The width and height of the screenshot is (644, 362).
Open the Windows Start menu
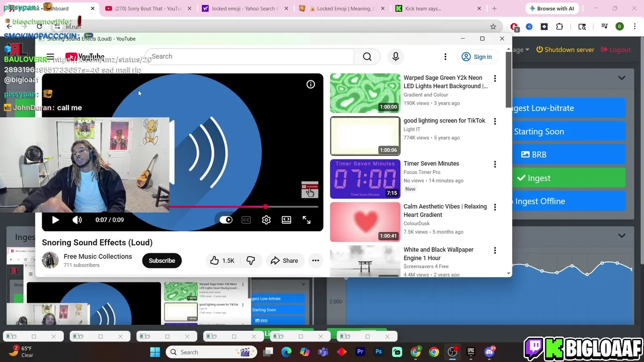155,352
